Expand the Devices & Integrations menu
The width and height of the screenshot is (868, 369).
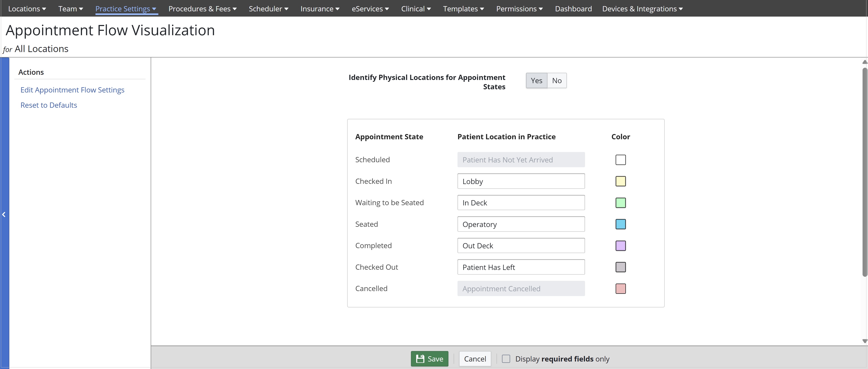[x=642, y=9]
